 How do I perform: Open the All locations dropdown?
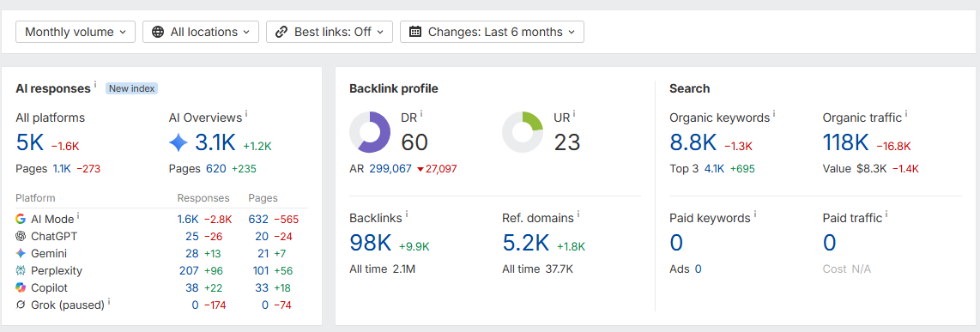[201, 32]
